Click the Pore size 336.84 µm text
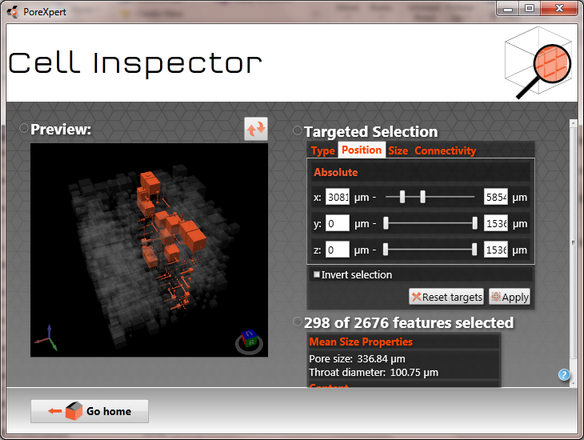This screenshot has width=584, height=440. 357,358
